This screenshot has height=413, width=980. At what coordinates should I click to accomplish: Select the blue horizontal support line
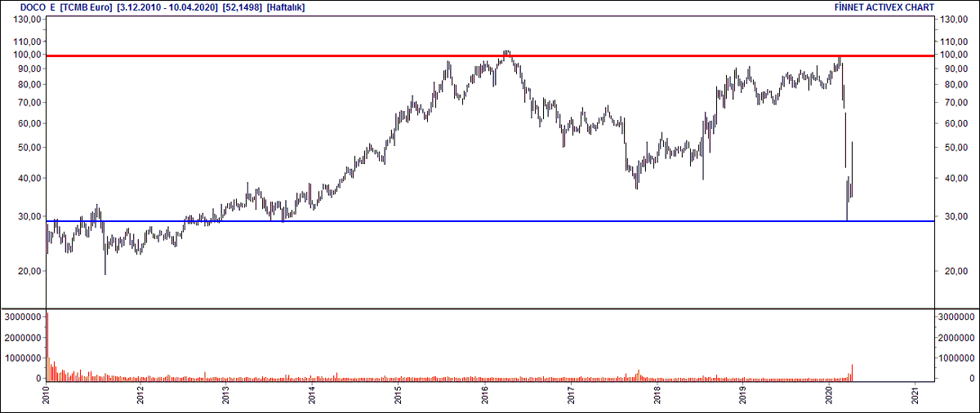click(490, 221)
